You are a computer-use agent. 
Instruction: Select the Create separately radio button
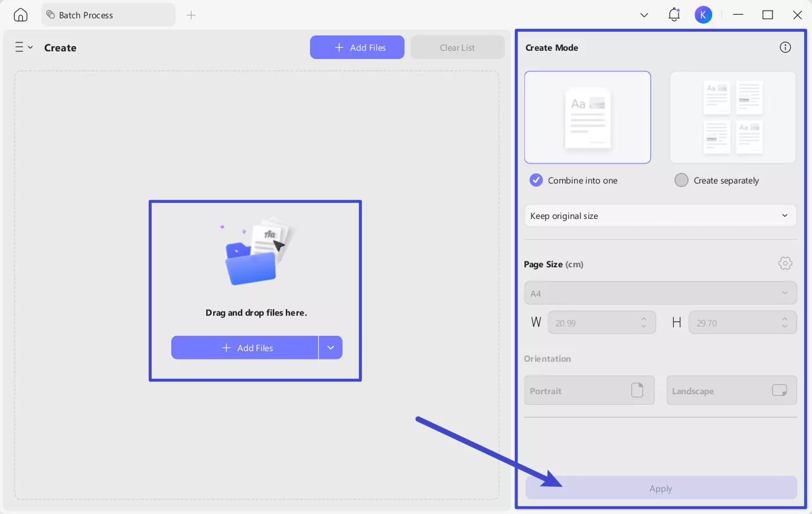point(681,180)
